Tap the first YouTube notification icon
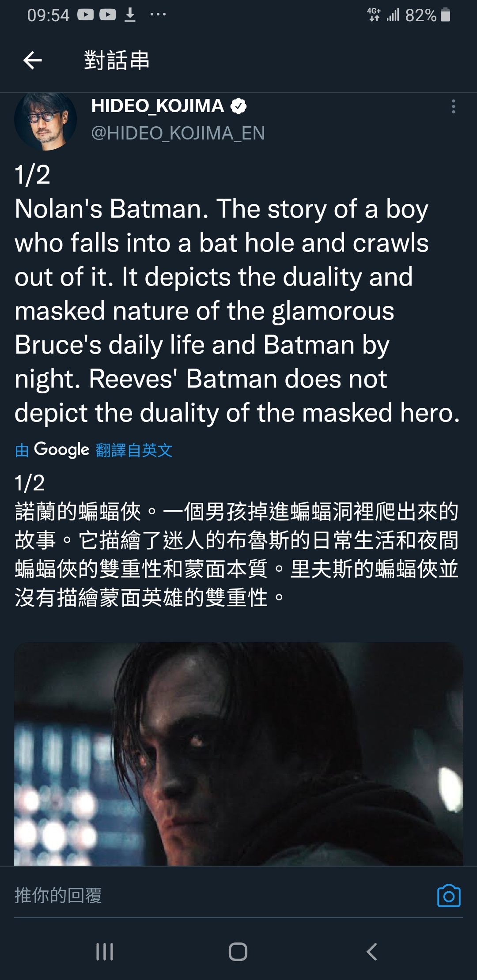 (85, 15)
